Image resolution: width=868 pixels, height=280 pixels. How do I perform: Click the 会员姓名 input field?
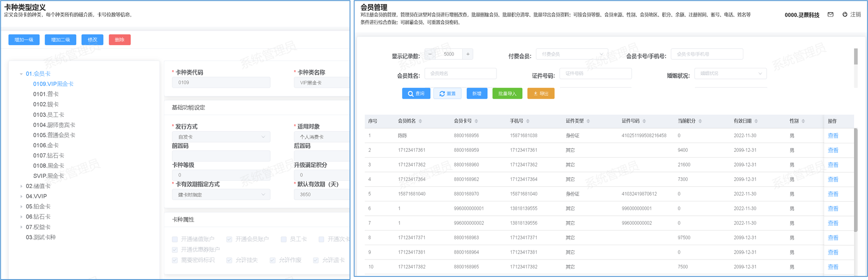point(460,74)
